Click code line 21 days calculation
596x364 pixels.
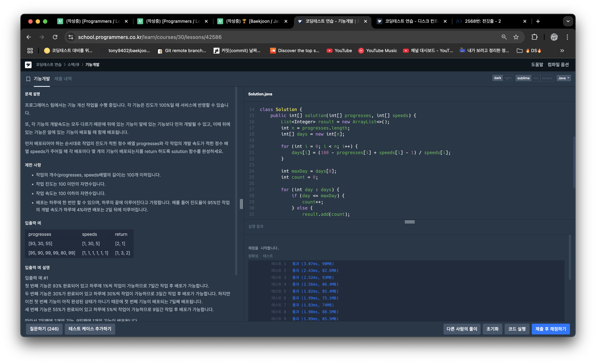click(x=371, y=153)
